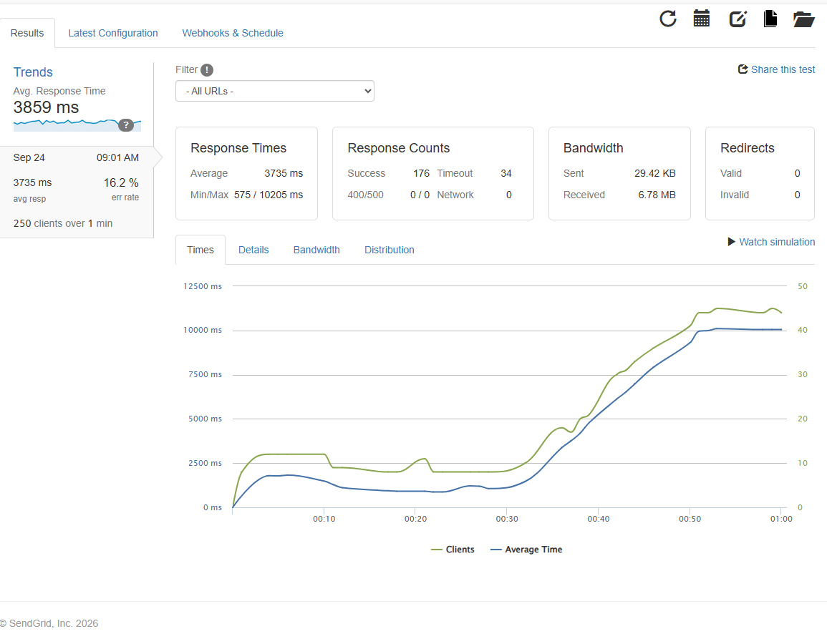Click the Timeout count 34

point(506,173)
